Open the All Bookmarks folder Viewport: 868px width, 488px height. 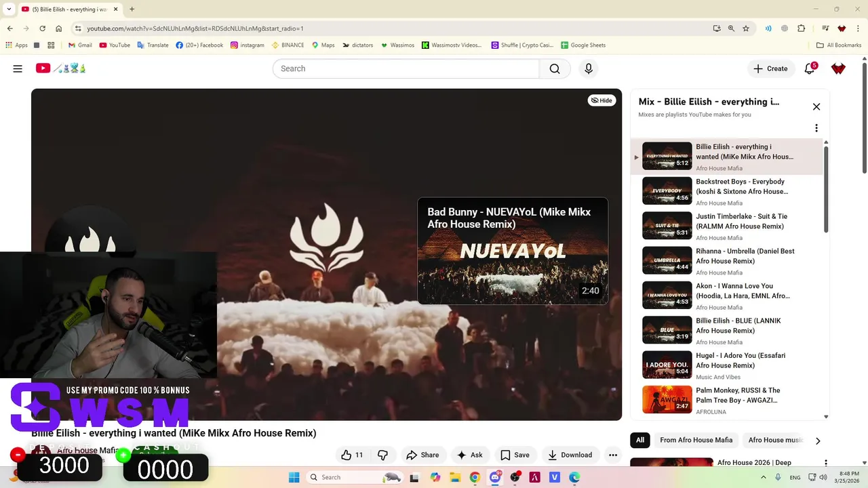coord(839,45)
